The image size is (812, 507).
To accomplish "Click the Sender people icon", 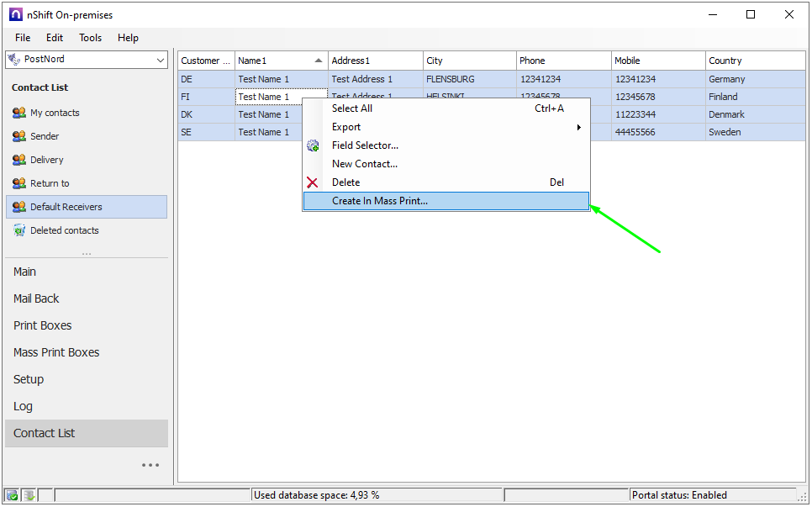I will coord(18,136).
